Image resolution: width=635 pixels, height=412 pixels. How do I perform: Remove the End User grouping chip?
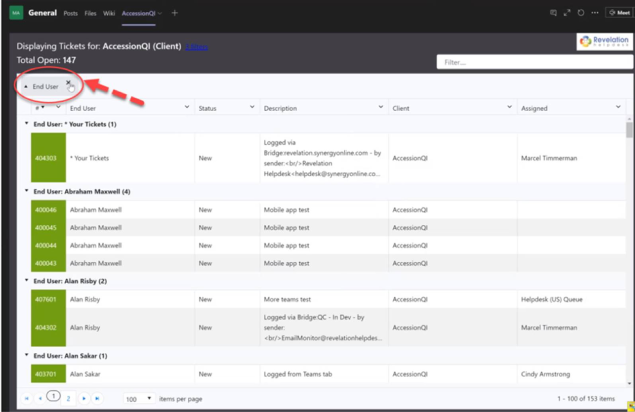point(68,82)
